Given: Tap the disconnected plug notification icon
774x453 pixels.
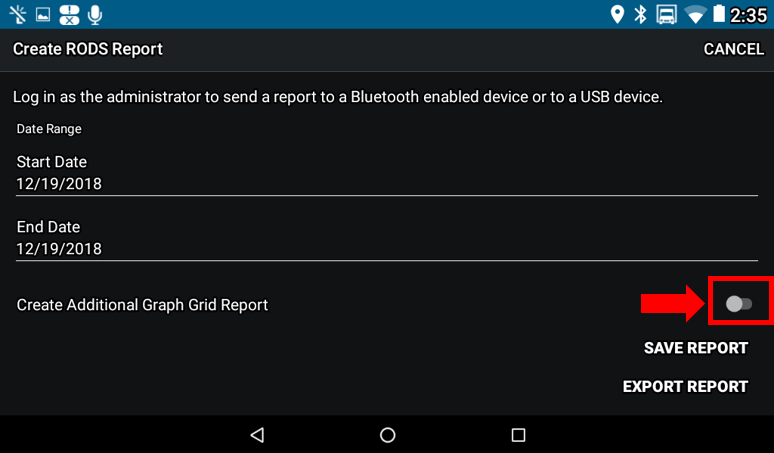Looking at the screenshot, I should click(x=18, y=14).
